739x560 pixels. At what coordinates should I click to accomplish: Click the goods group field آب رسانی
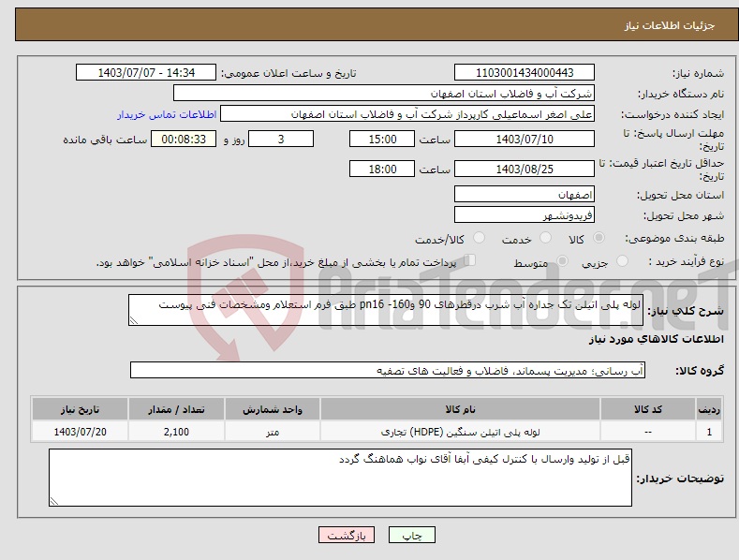[388, 370]
